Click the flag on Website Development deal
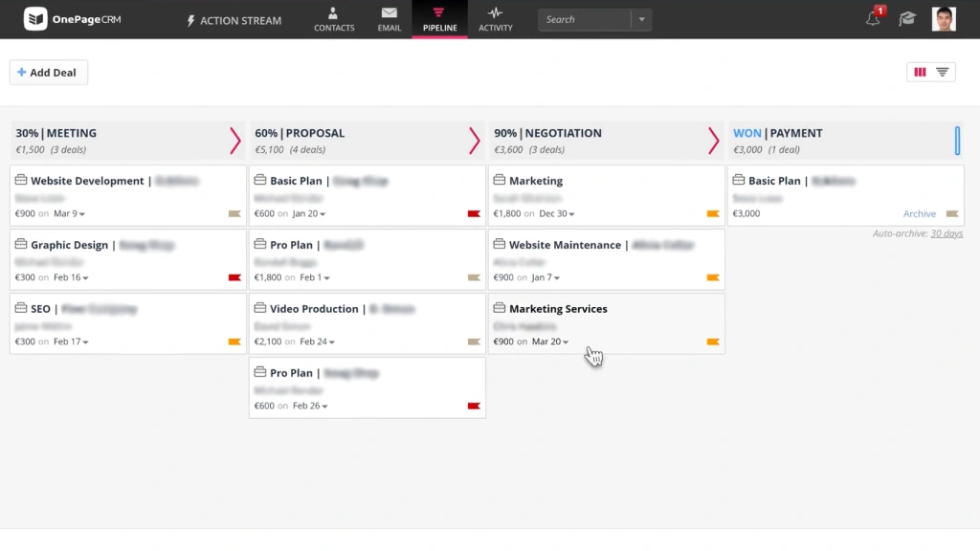Screen dimensions: 980x551 (x=234, y=213)
